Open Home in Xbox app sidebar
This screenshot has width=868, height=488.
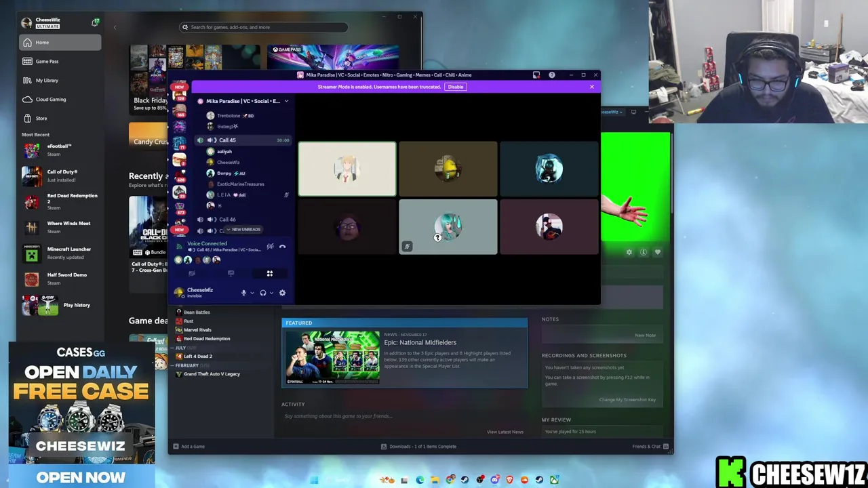[x=60, y=43]
